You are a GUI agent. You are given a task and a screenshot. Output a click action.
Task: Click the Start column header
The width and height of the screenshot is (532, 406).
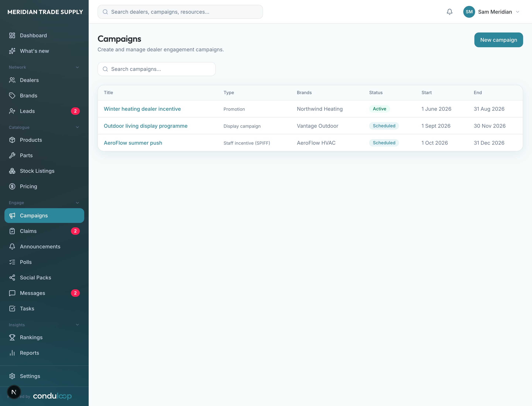427,93
